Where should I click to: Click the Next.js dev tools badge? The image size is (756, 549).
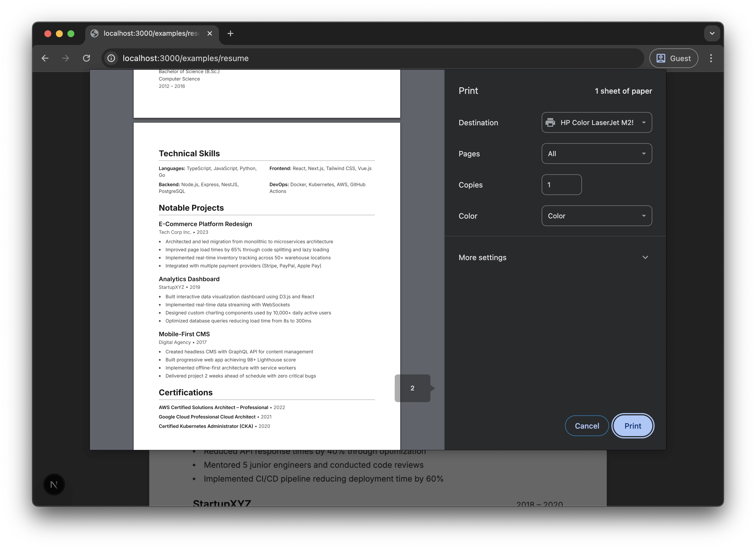click(54, 484)
